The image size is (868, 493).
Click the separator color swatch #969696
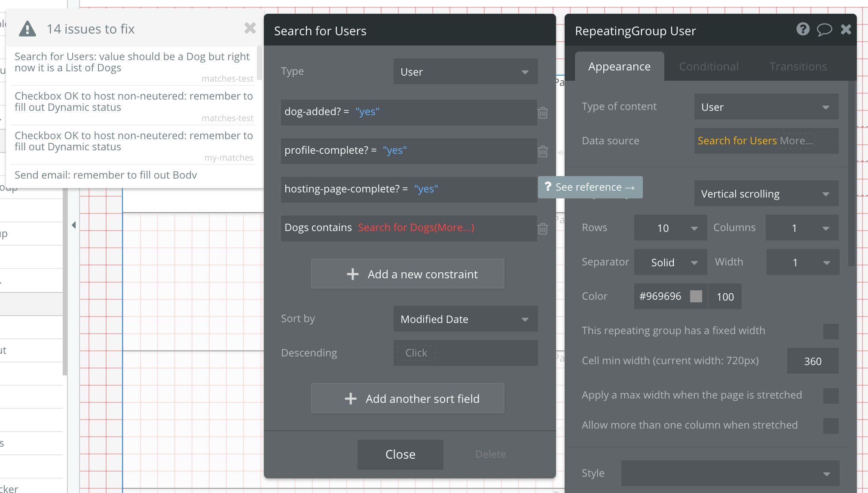coord(696,296)
